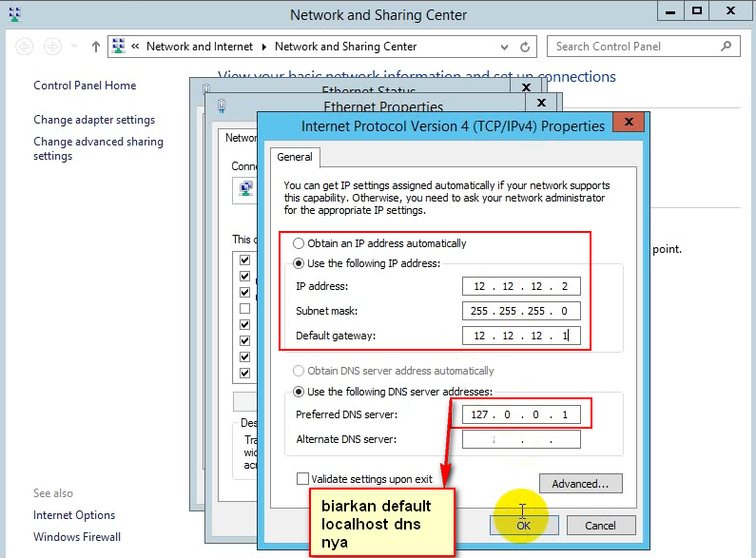Focus the Default gateway field

tap(521, 336)
